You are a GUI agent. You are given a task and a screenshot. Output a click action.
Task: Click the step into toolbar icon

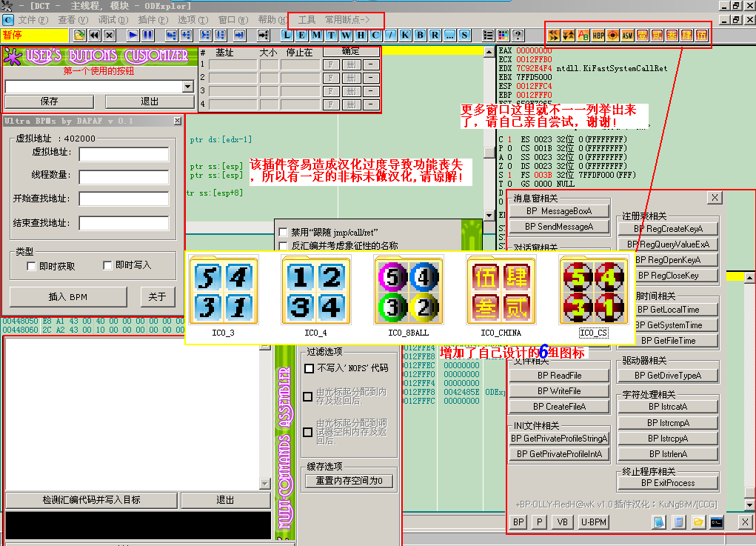point(171,36)
